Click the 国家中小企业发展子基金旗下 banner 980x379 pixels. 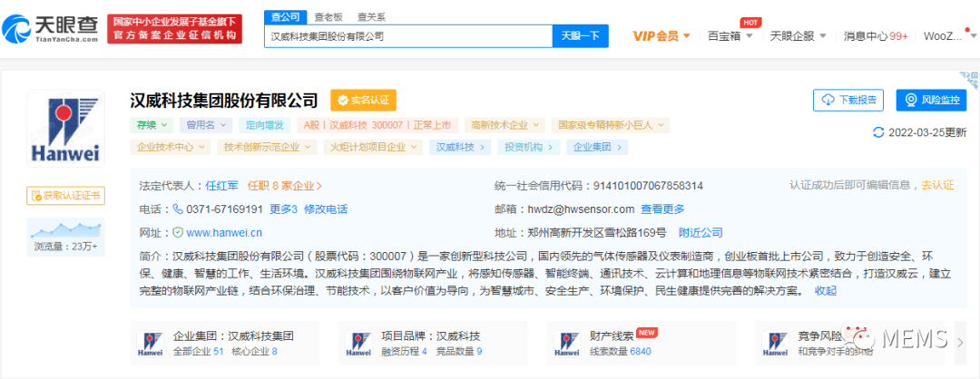click(x=174, y=29)
